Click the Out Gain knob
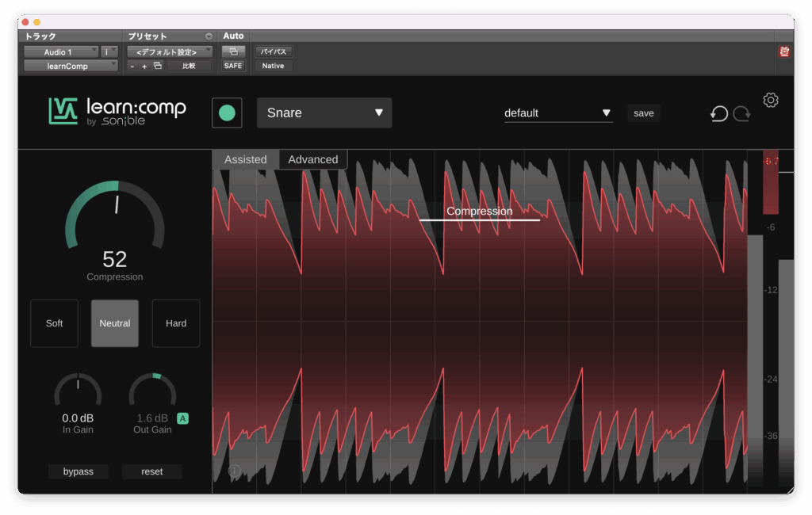The height and width of the screenshot is (515, 812). coord(152,391)
